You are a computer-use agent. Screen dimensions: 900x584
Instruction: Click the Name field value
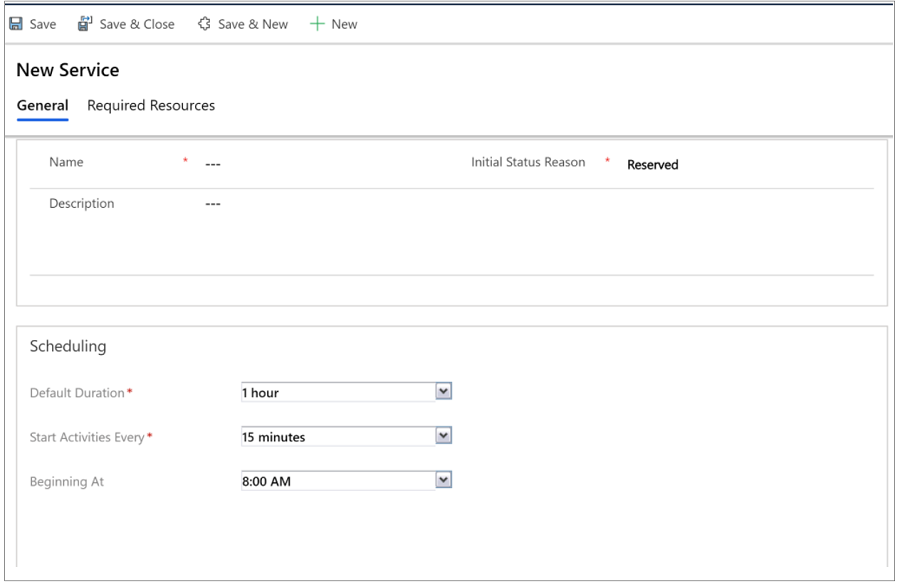point(213,164)
